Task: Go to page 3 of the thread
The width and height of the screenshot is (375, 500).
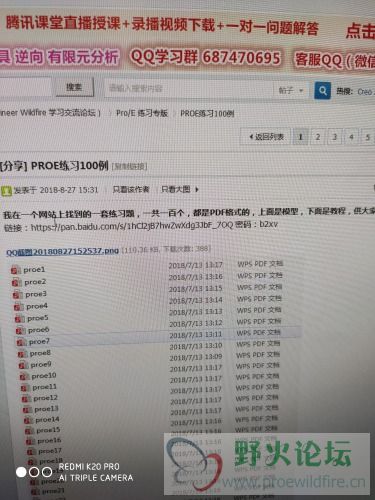Action: [334, 137]
